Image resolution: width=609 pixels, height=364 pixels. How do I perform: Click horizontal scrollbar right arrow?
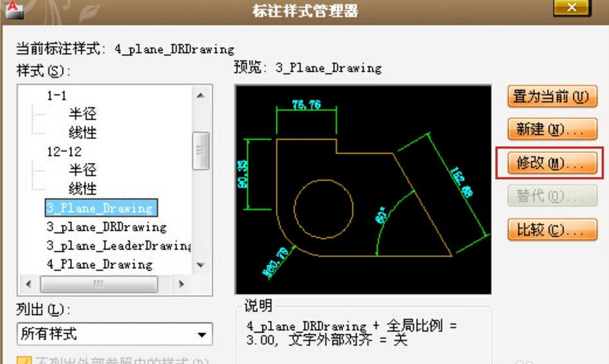[181, 284]
